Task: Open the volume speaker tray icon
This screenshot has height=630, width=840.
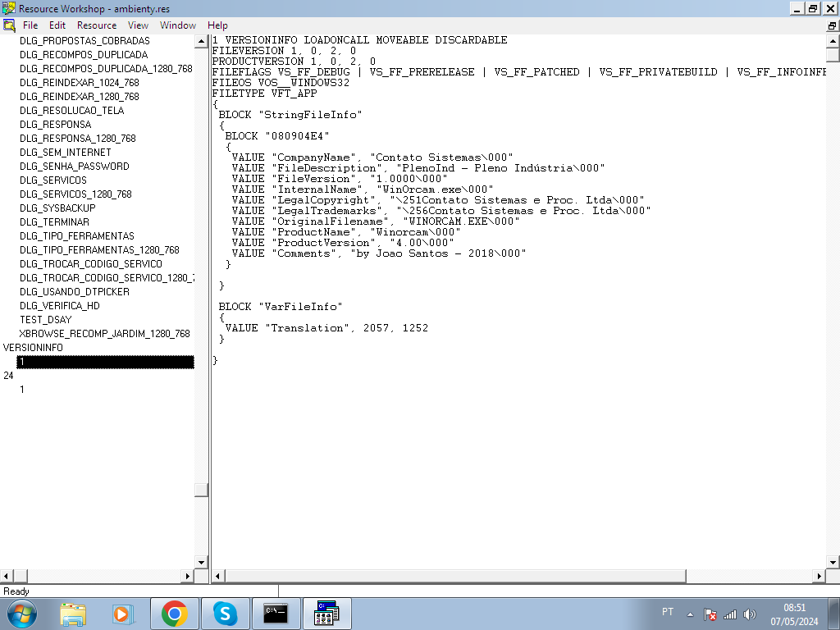Action: (750, 614)
